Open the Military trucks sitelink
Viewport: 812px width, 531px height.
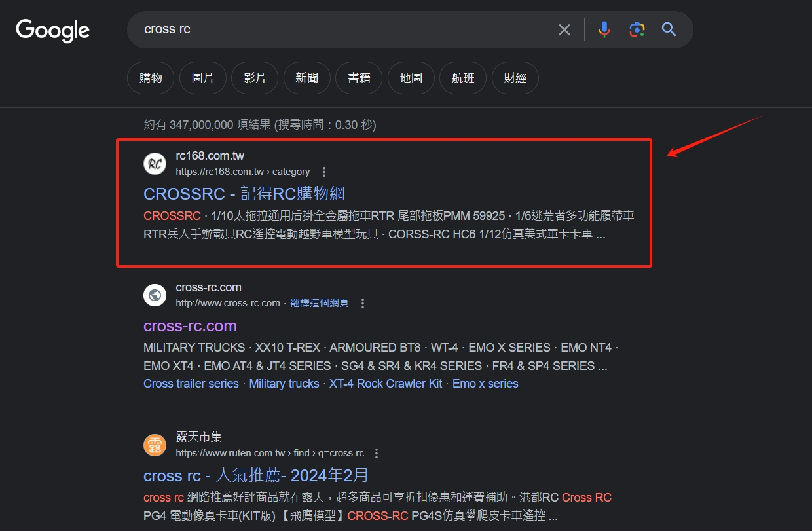(284, 384)
